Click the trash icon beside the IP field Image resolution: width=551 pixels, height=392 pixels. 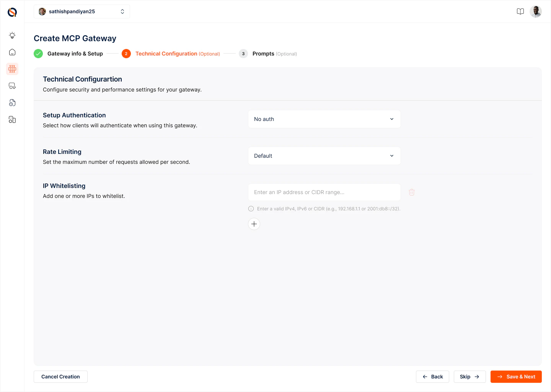(412, 192)
